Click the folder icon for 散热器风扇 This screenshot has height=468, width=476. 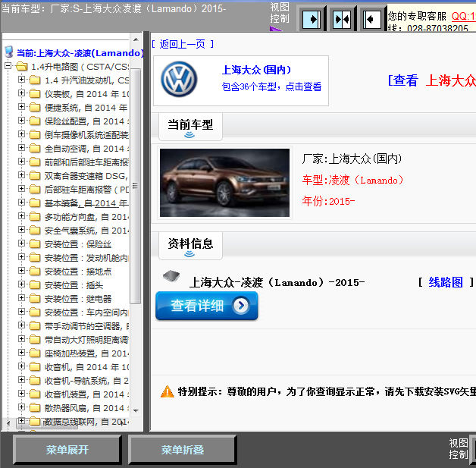tap(35, 408)
